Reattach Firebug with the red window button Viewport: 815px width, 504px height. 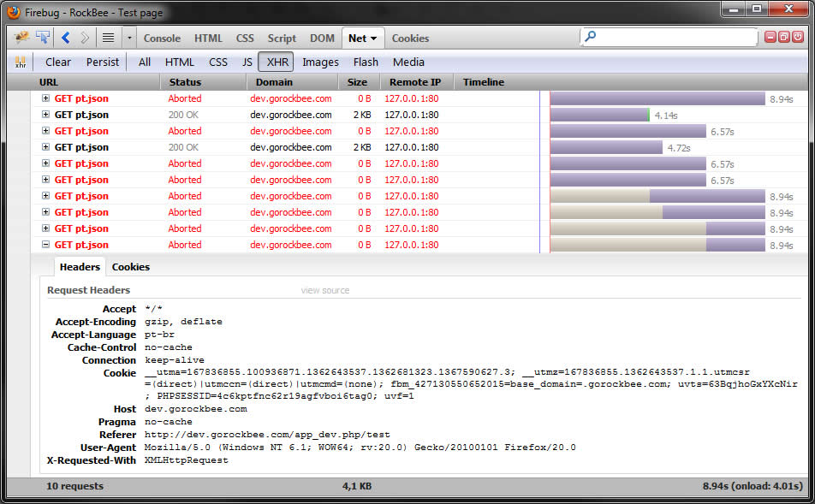(x=784, y=37)
